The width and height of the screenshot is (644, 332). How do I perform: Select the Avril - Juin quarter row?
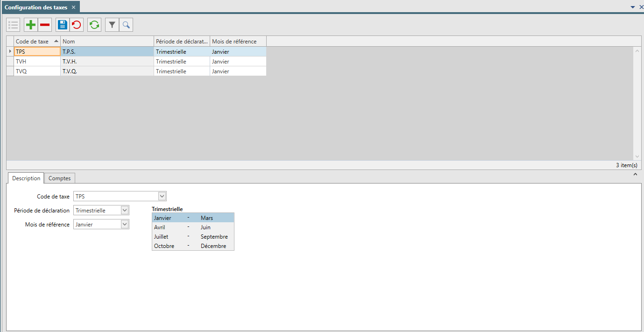(x=193, y=227)
